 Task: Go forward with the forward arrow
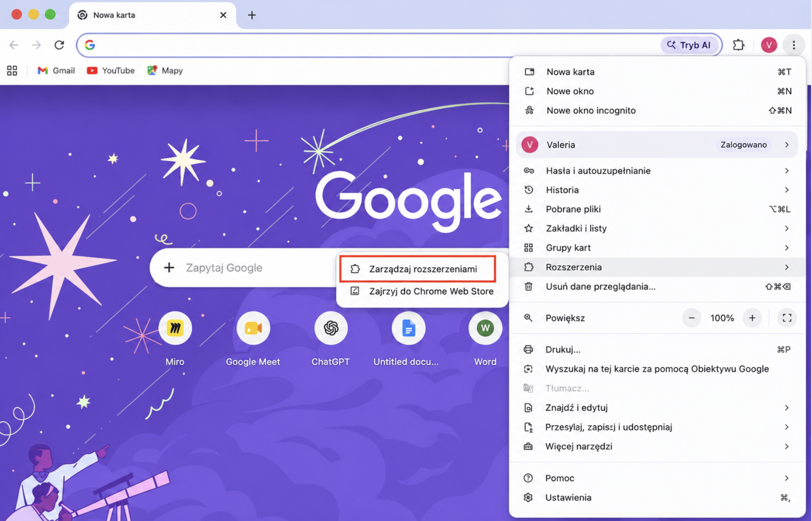coord(37,45)
